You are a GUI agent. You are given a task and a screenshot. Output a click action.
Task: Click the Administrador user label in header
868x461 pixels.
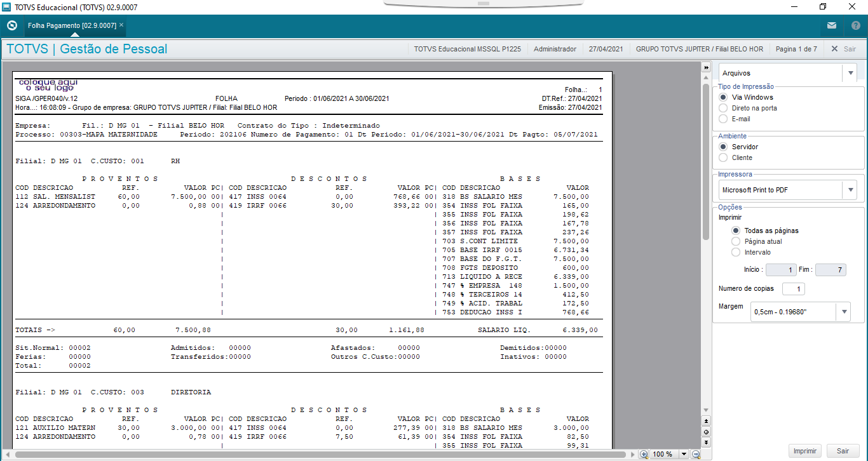pyautogui.click(x=555, y=49)
